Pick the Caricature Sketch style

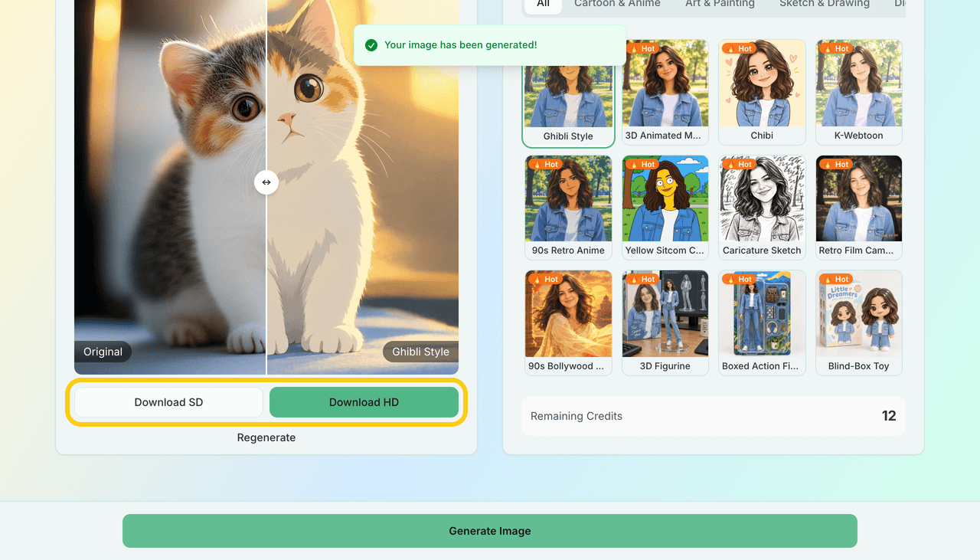[762, 207]
